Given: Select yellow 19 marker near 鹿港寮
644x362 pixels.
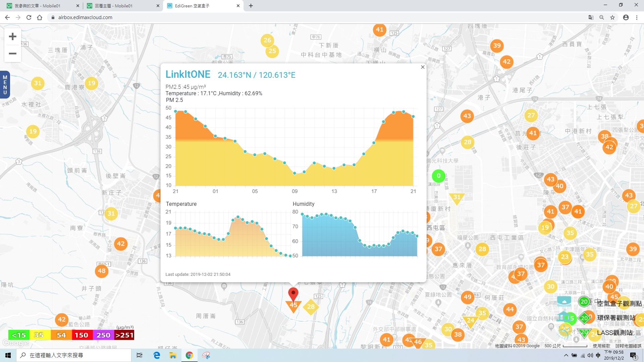Looking at the screenshot, I should tap(91, 83).
